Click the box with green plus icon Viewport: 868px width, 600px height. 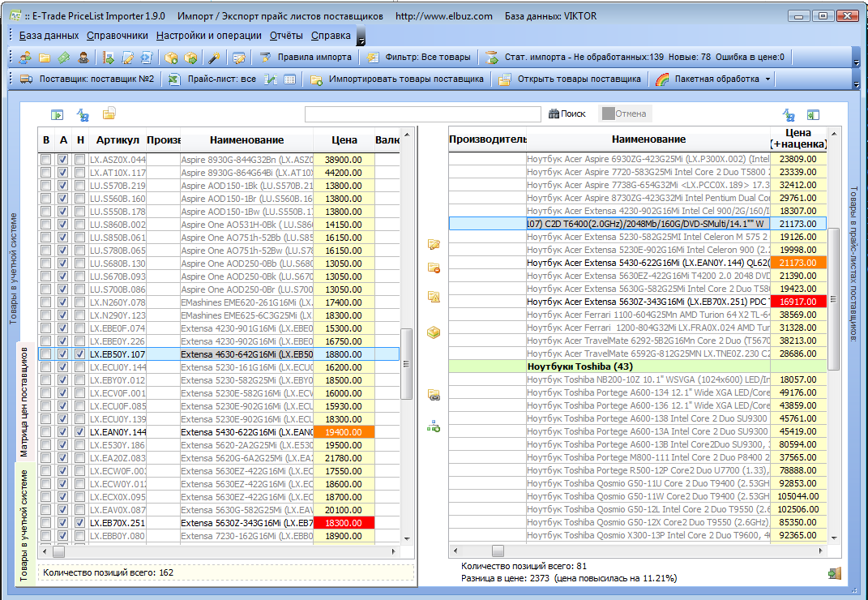pyautogui.click(x=171, y=57)
